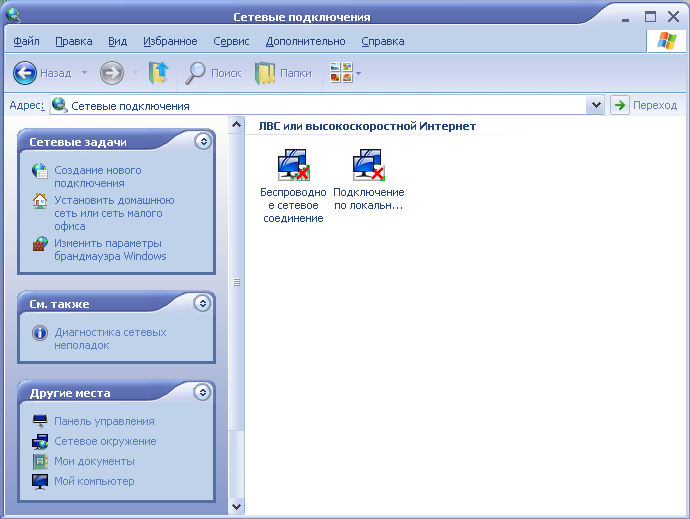Click the Back arrow icon
The width and height of the screenshot is (690, 519).
point(25,73)
